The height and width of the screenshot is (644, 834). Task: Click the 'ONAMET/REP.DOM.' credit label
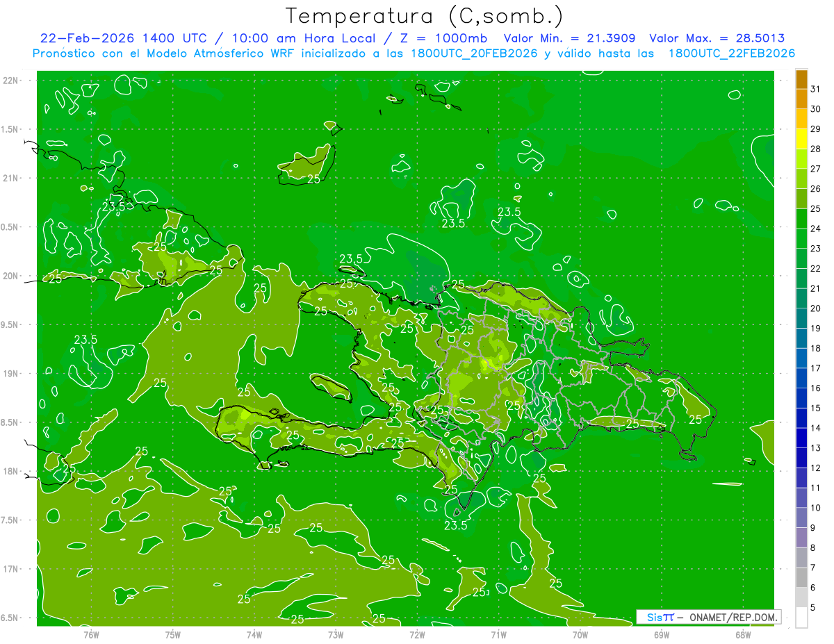[733, 617]
